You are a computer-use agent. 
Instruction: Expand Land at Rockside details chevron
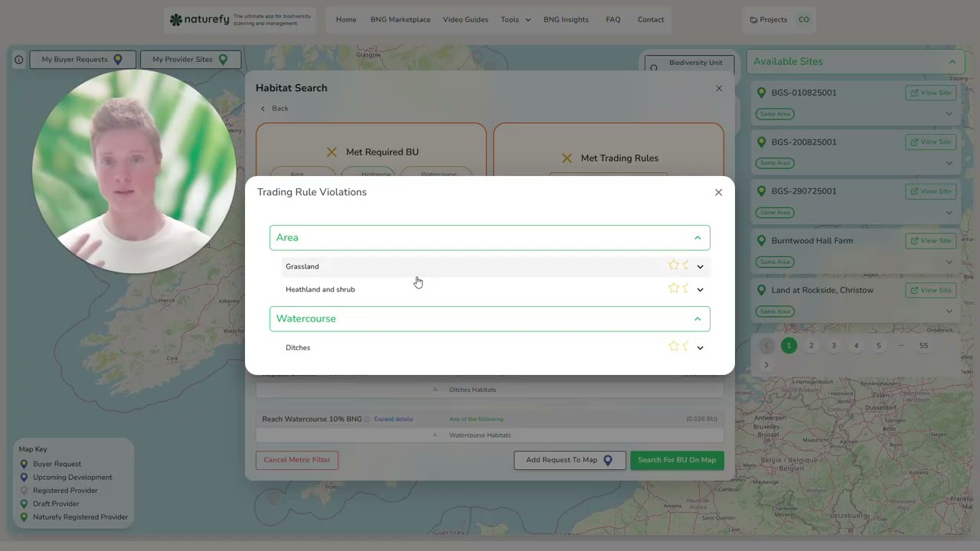click(949, 311)
